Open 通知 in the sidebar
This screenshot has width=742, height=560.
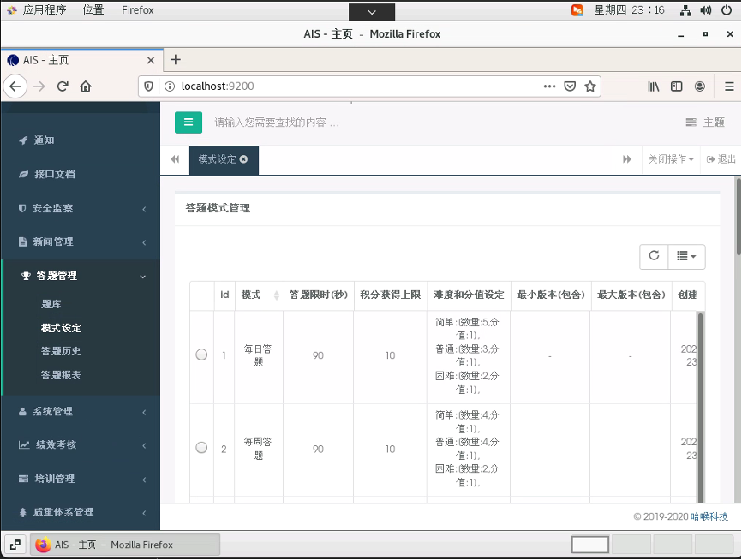tap(81, 140)
